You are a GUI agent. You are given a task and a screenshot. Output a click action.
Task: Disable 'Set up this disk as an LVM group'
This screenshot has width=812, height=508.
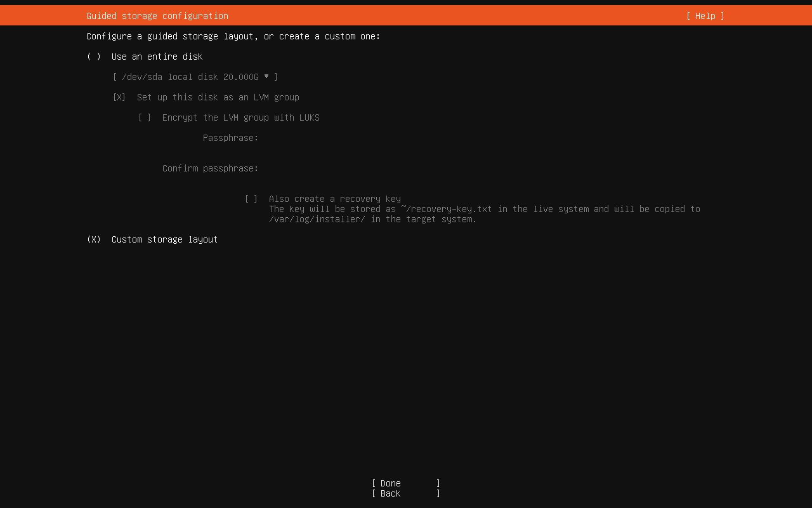tap(119, 97)
